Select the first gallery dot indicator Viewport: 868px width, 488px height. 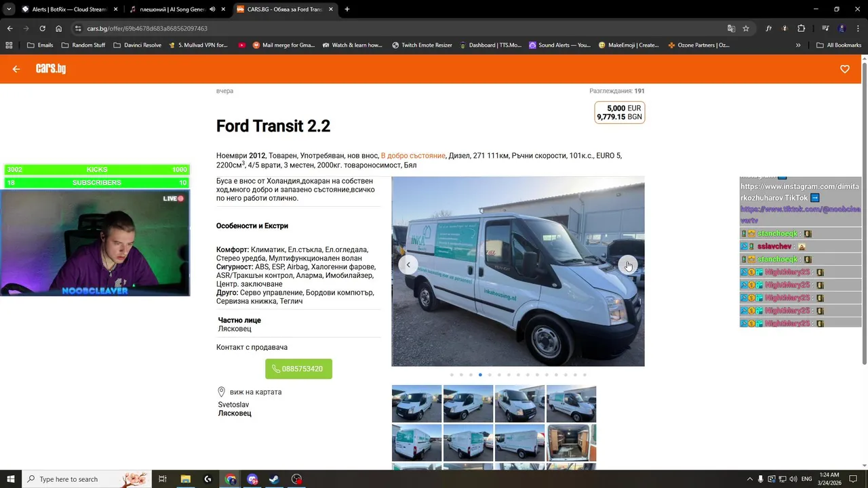point(452,375)
